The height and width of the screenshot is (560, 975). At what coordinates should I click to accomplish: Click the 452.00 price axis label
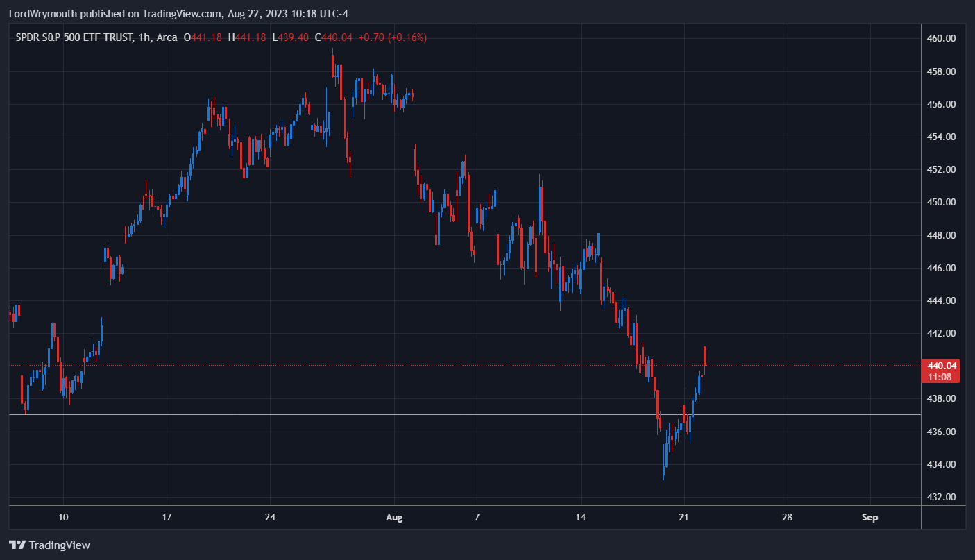942,169
